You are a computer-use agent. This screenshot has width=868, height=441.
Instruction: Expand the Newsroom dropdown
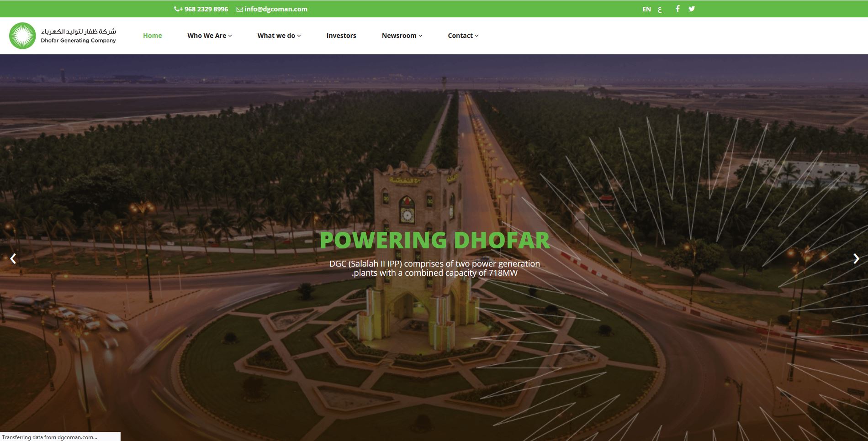402,36
